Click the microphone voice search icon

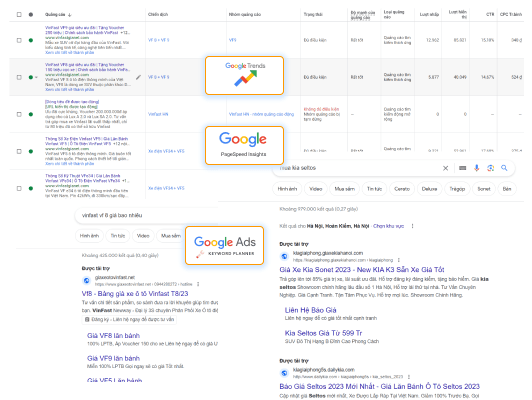point(476,168)
